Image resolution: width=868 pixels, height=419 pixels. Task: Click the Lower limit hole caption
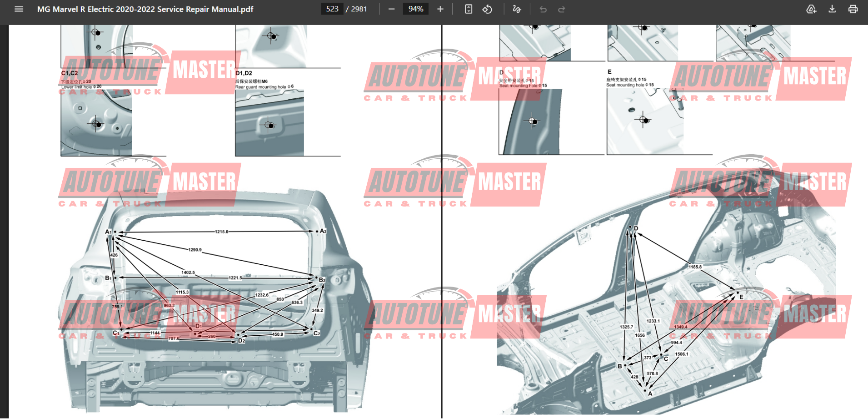pos(81,86)
